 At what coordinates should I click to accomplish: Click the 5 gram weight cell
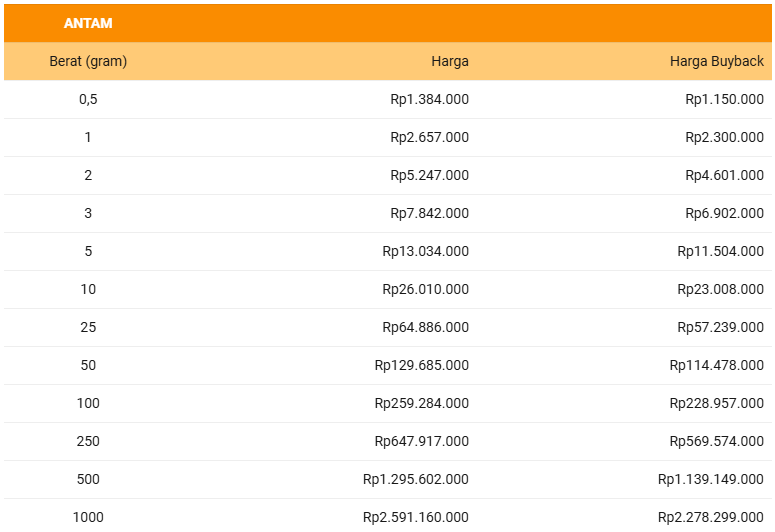pyautogui.click(x=88, y=251)
